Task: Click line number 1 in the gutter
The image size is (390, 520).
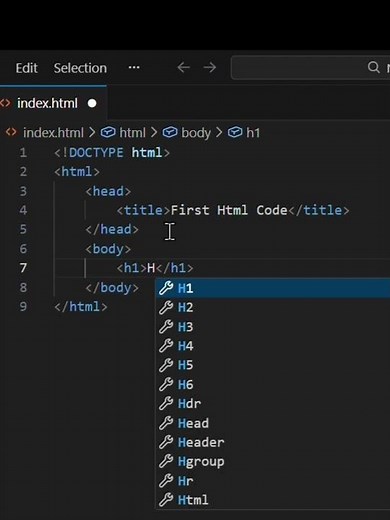Action: (x=23, y=153)
